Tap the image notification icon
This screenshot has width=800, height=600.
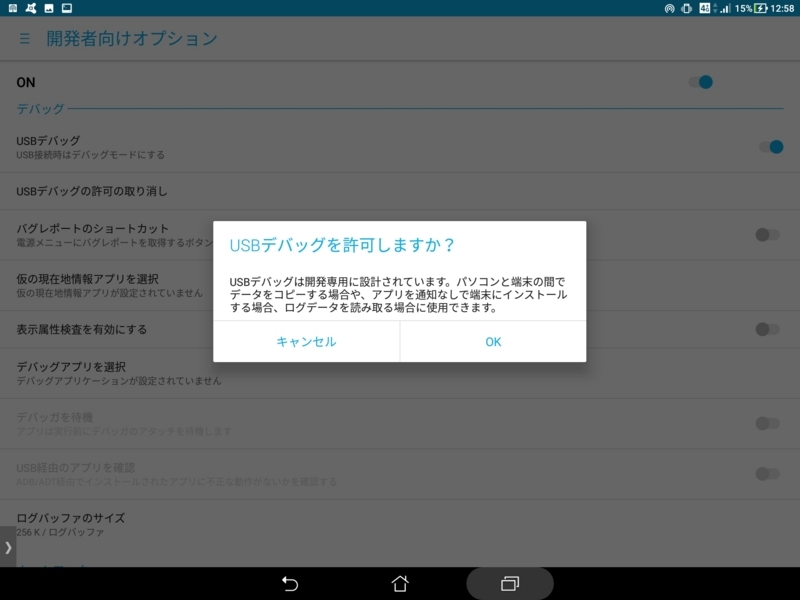(x=49, y=8)
